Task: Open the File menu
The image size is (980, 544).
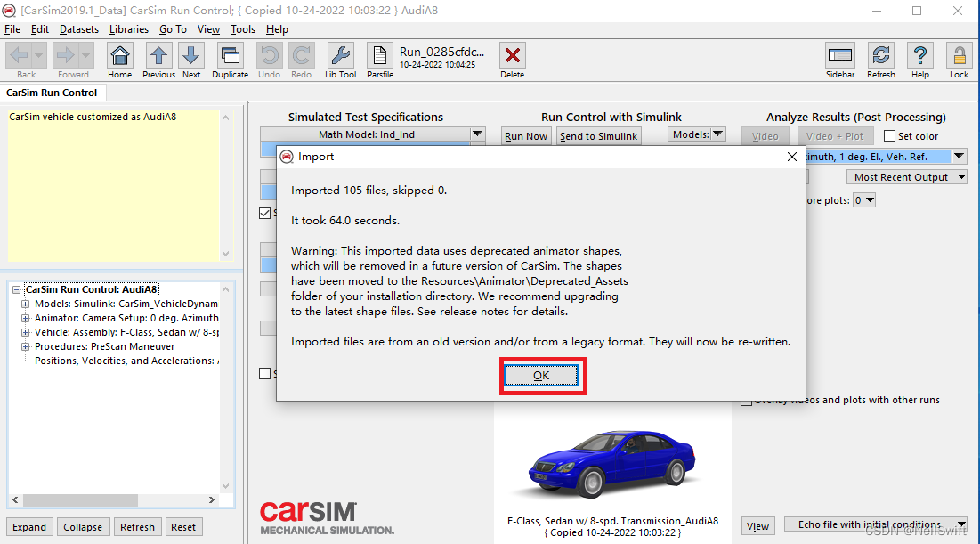Action: tap(12, 29)
